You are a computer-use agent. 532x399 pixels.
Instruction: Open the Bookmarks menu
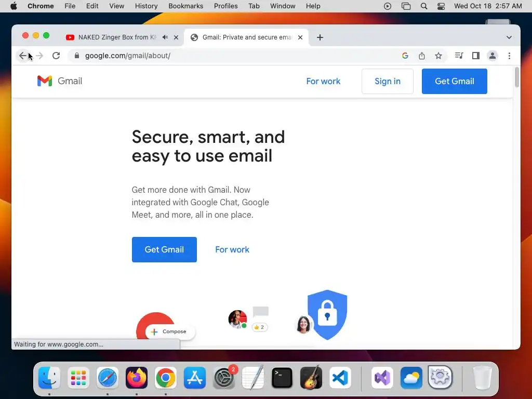pyautogui.click(x=185, y=6)
